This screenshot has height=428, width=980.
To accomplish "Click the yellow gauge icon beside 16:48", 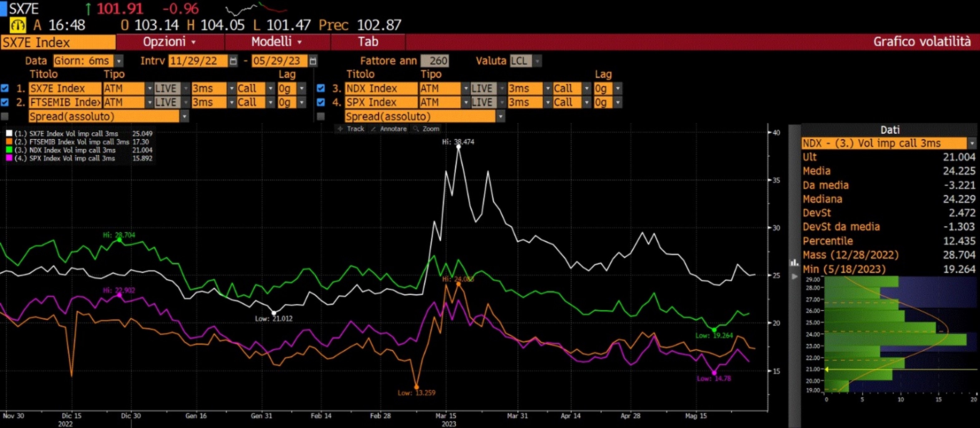I will tap(17, 26).
